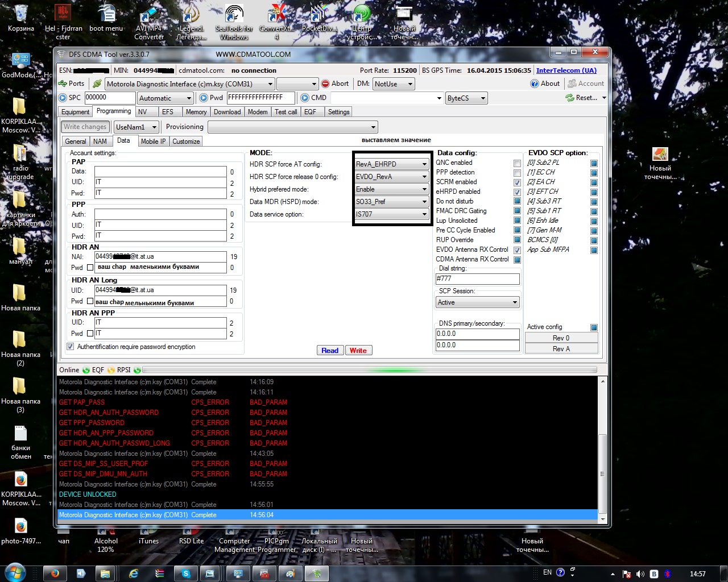This screenshot has height=582, width=728.
Task: Toggle HDR AN PPP Pwd checkbox
Action: [x=90, y=333]
